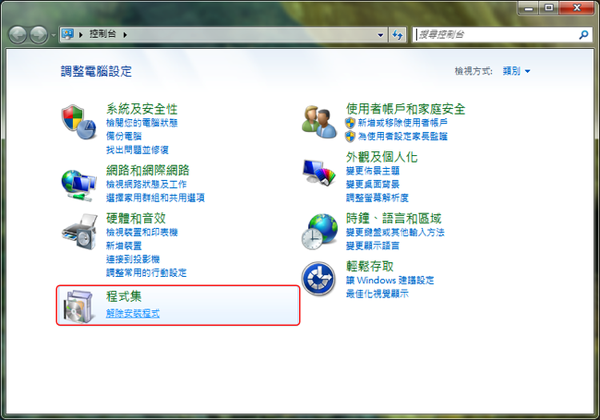Click the 程式集 software box icon

pos(79,306)
